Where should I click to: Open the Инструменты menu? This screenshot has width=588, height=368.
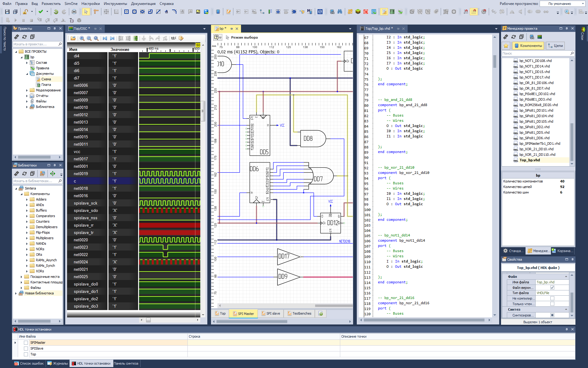(x=115, y=4)
